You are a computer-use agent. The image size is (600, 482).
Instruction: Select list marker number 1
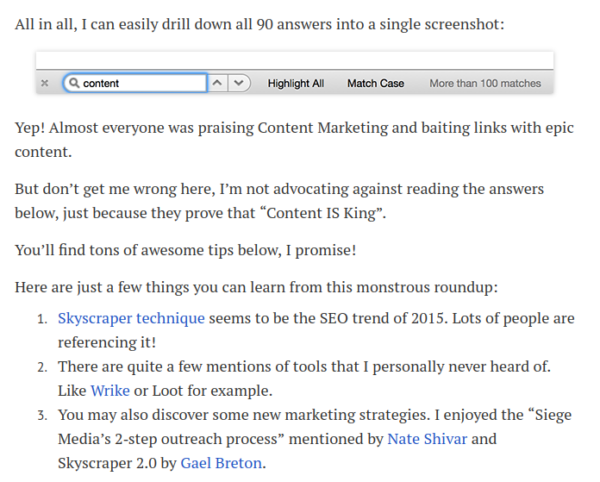(42, 319)
